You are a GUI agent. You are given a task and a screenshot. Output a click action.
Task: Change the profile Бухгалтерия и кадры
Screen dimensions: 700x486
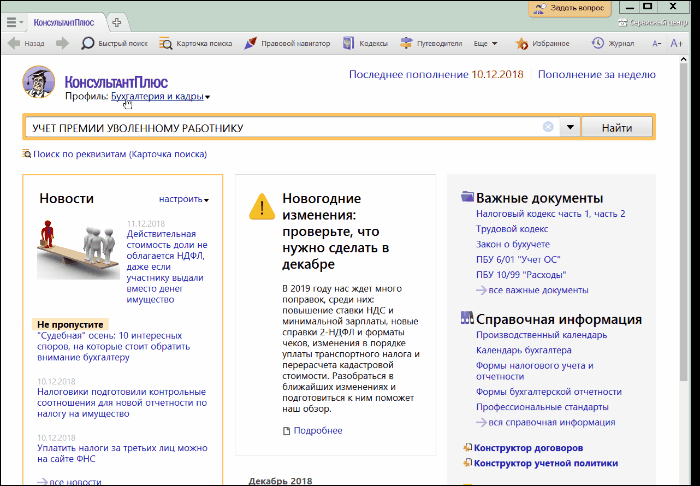[x=160, y=96]
